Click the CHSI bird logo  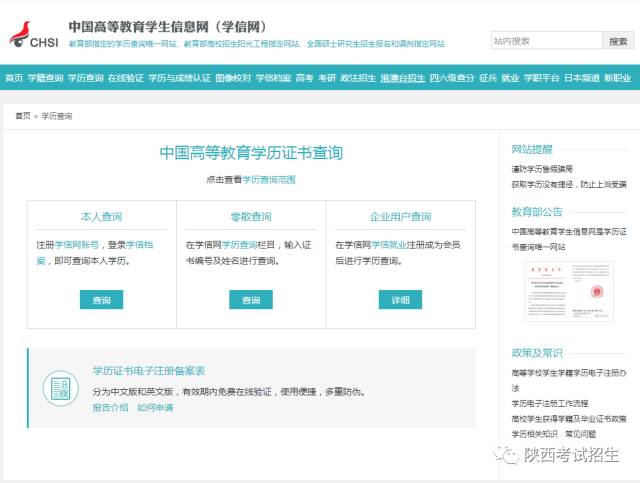34,34
